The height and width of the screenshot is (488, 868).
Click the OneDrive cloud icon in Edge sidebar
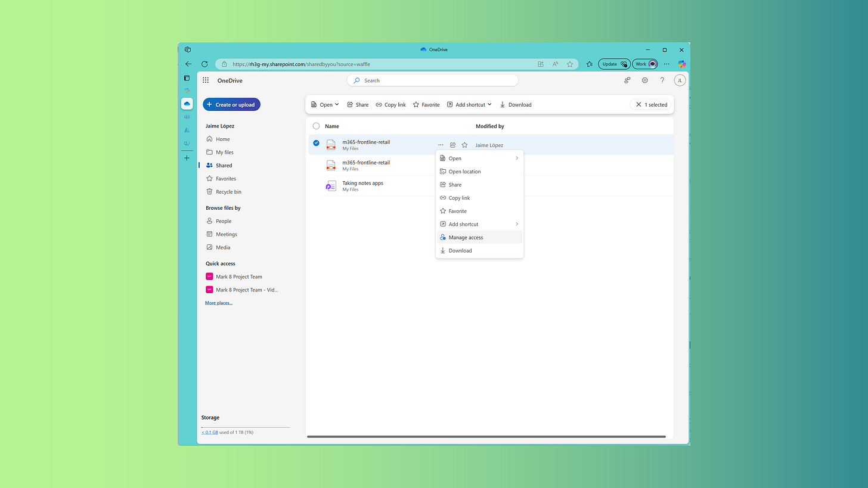tap(187, 104)
